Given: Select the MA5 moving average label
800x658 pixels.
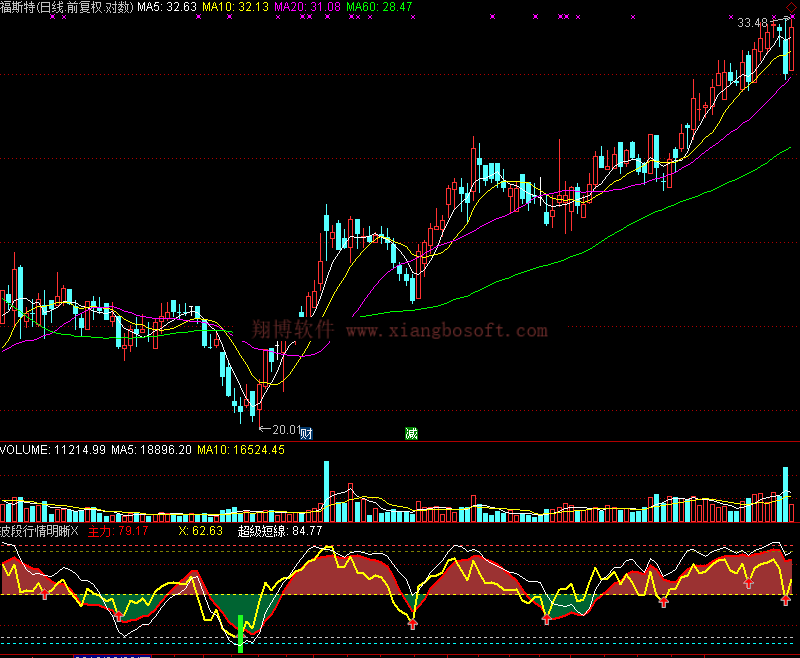Looking at the screenshot, I should click(x=166, y=7).
